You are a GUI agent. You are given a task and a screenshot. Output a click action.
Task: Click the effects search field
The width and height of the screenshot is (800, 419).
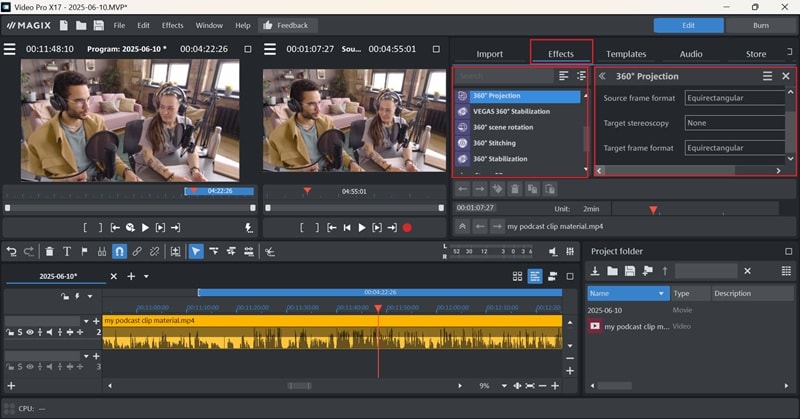(503, 76)
